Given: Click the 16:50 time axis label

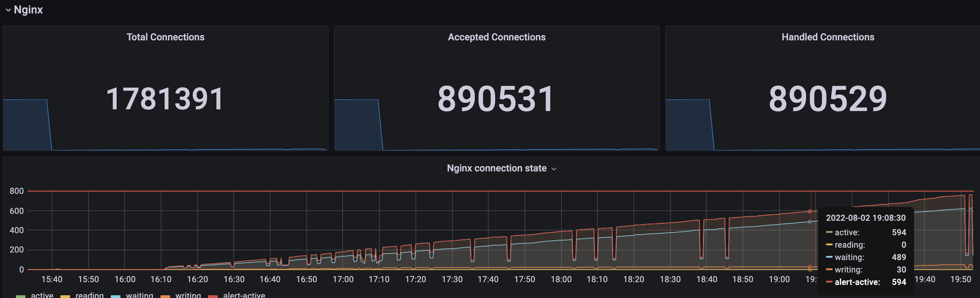Looking at the screenshot, I should pyautogui.click(x=306, y=279).
